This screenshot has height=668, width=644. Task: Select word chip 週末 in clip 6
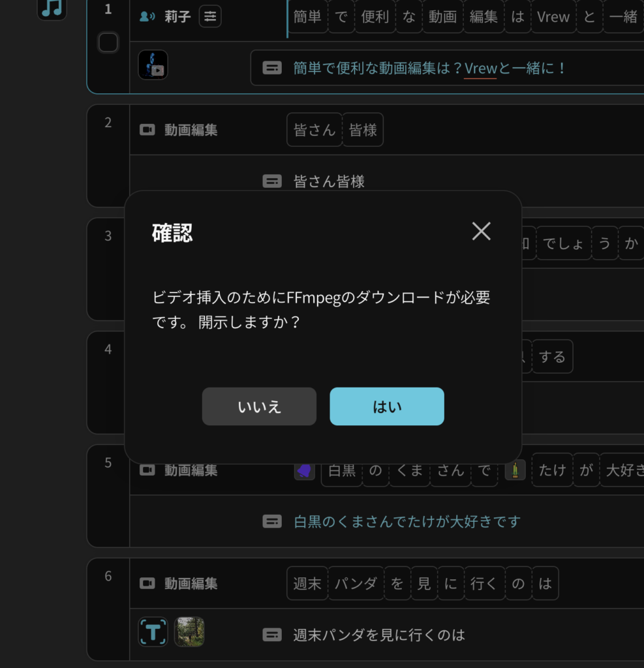pyautogui.click(x=307, y=583)
